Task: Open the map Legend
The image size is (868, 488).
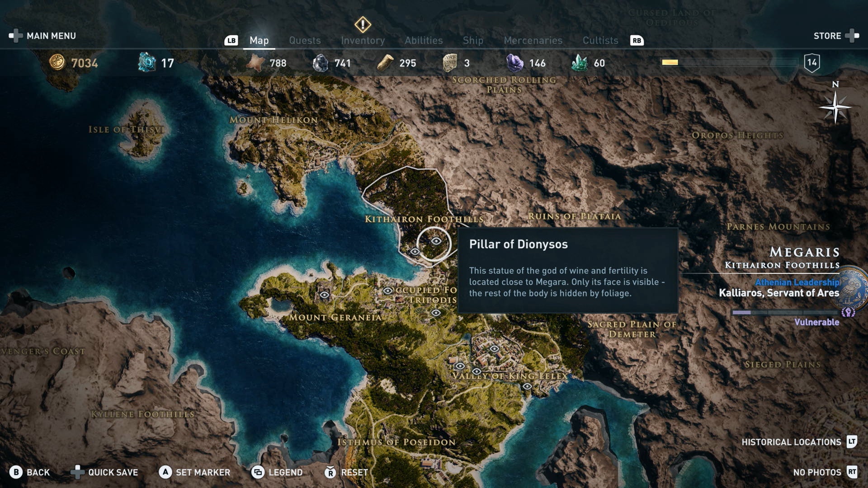Action: pos(277,472)
